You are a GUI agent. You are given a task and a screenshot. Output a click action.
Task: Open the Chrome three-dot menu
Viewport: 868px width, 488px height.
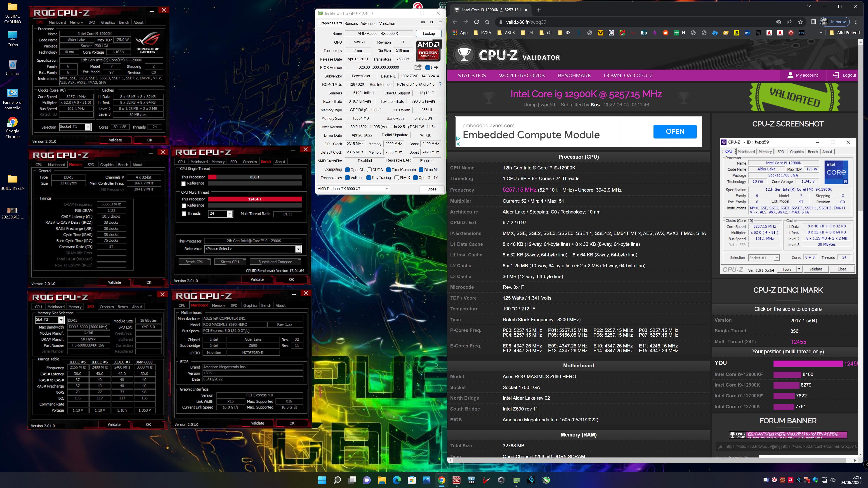[x=856, y=22]
